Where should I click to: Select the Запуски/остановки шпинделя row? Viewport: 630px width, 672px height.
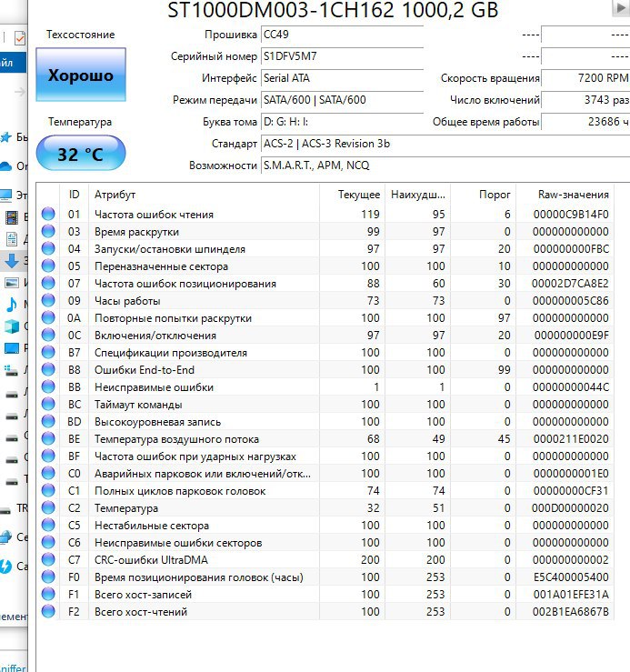[325, 248]
